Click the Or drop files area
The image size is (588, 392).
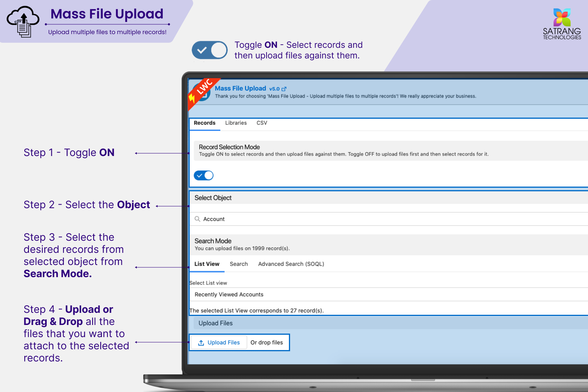(x=267, y=343)
